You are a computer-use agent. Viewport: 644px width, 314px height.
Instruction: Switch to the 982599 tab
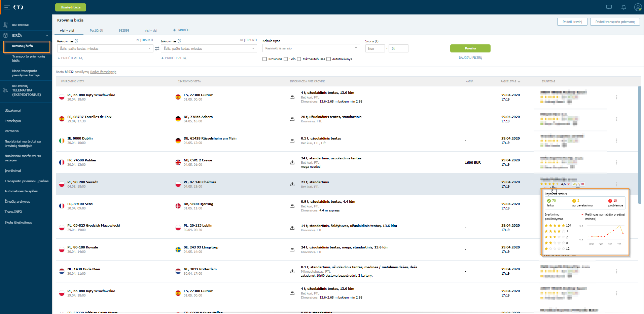point(124,30)
